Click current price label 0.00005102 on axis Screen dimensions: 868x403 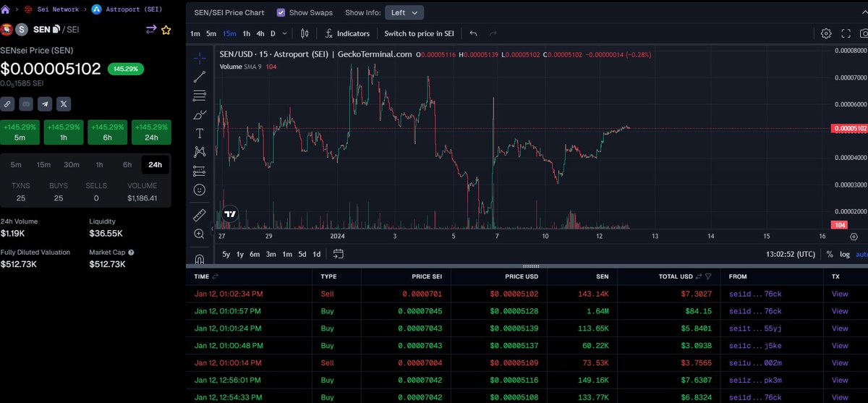click(x=849, y=129)
